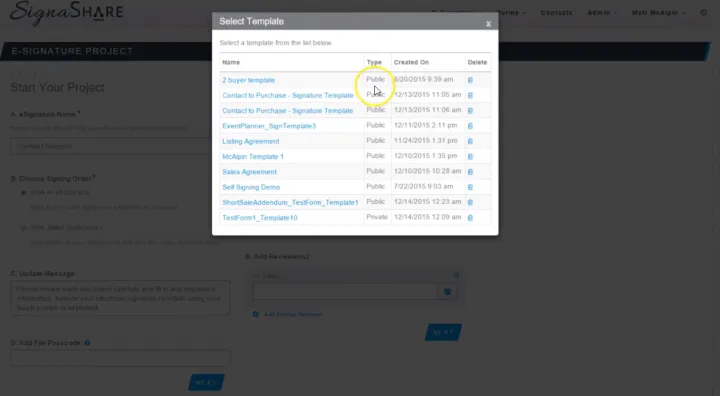Close the Select Template dialog
Image resolution: width=720 pixels, height=396 pixels.
pyautogui.click(x=488, y=23)
